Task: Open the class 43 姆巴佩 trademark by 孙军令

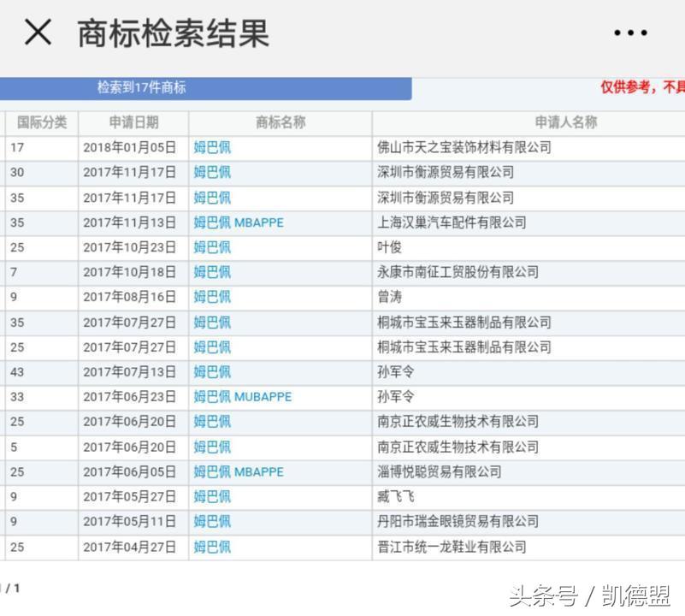Action: point(212,371)
